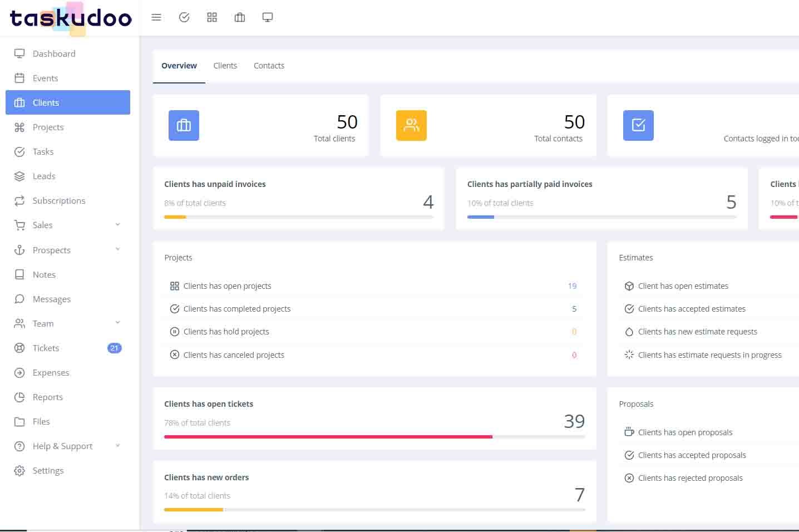Screen dimensions: 799x532
Task: Click the Team users icon in sidebar
Action: pyautogui.click(x=19, y=323)
